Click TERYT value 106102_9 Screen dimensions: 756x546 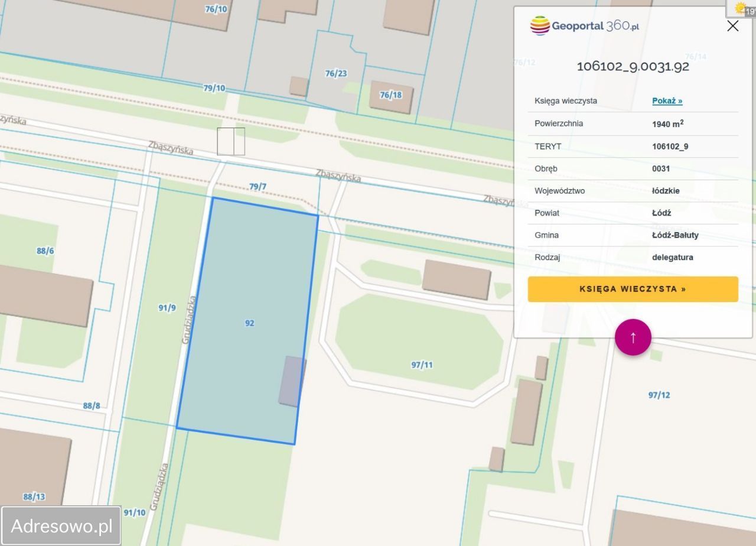point(670,146)
